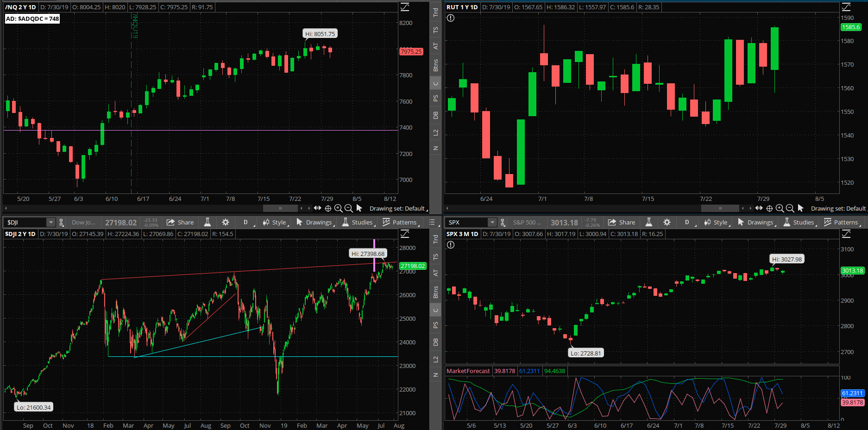Click the Hi: 27398.68 price bubble
Screen dimensions: 868x430
click(x=368, y=254)
